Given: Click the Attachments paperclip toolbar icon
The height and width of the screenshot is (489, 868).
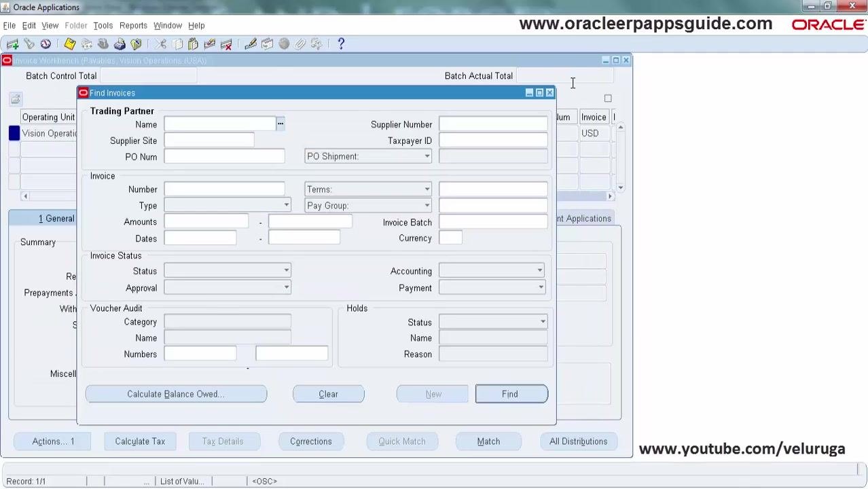Looking at the screenshot, I should (300, 44).
